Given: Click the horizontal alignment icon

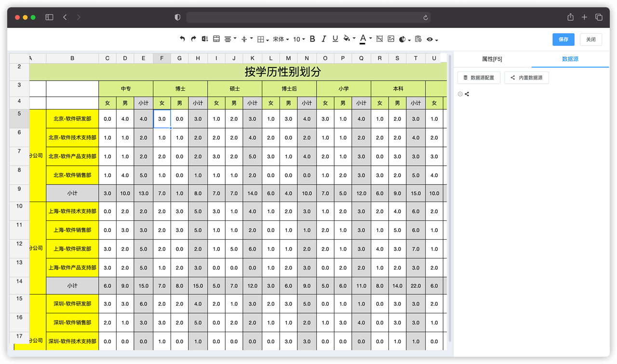Looking at the screenshot, I should tap(228, 39).
